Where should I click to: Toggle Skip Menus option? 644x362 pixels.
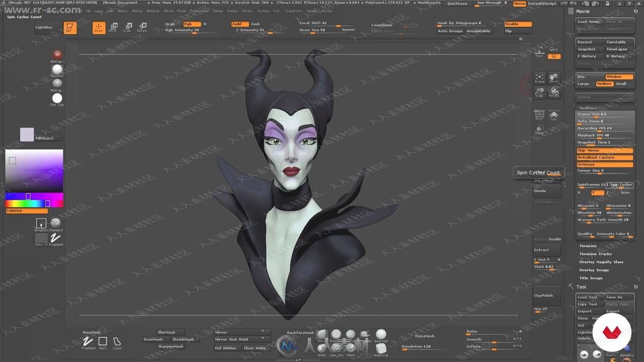click(605, 150)
